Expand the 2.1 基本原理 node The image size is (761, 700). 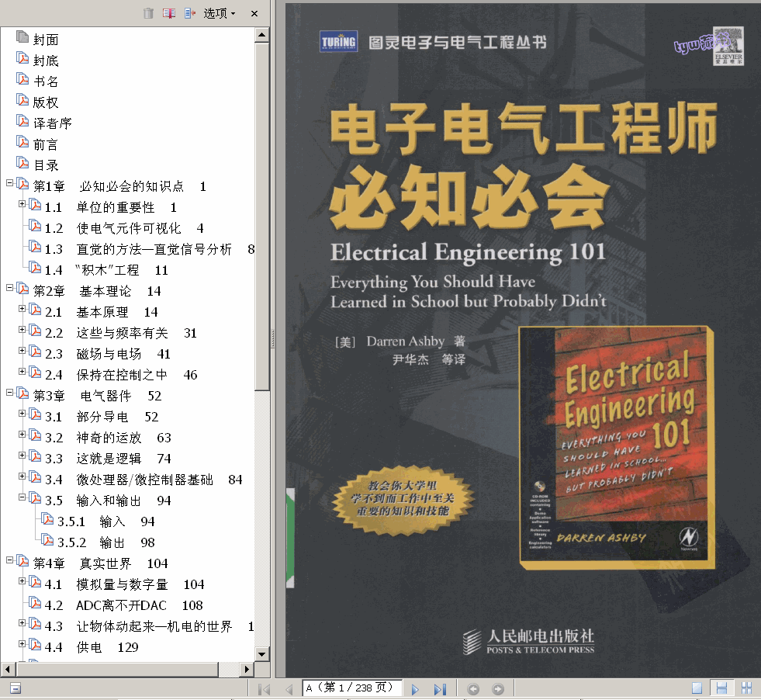click(x=22, y=309)
